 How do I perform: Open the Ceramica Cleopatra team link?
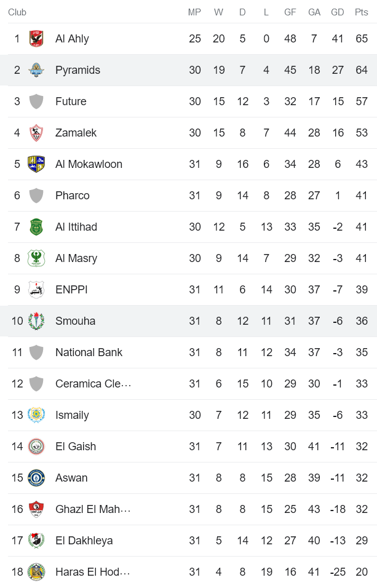[93, 384]
